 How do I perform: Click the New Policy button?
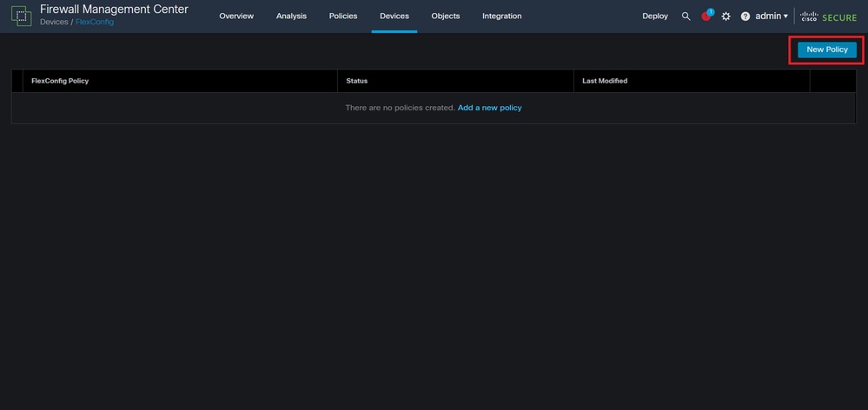tap(827, 50)
